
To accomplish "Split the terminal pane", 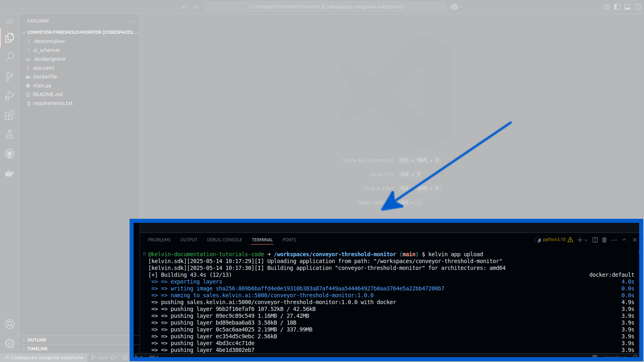I will pyautogui.click(x=595, y=240).
